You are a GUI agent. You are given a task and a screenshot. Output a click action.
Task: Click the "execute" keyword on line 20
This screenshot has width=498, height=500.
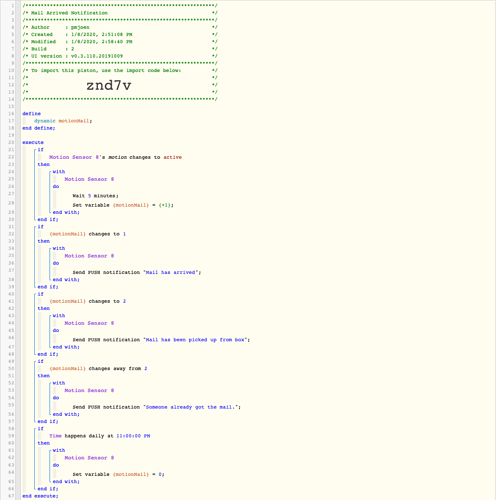[x=33, y=142]
